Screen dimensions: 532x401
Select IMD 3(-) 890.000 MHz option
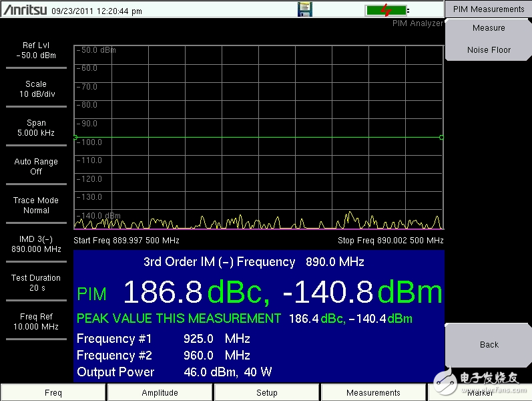(36, 244)
